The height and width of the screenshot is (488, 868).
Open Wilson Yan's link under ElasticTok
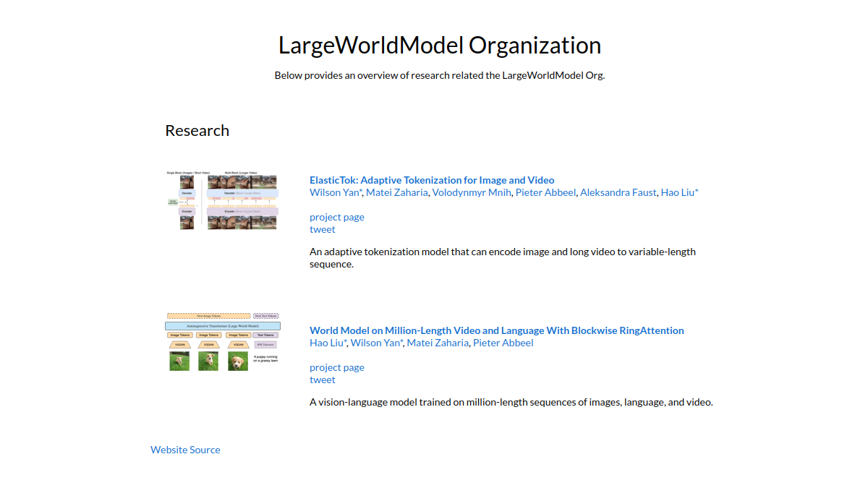tap(336, 192)
